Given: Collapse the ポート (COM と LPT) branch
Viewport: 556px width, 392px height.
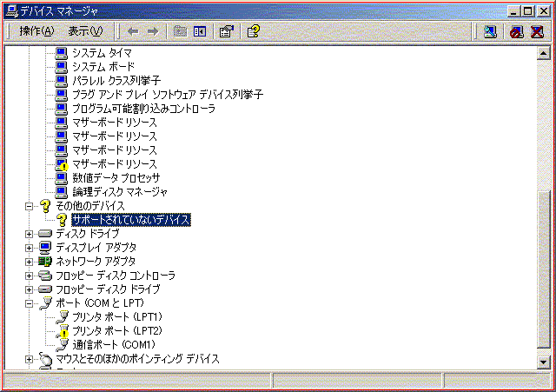Looking at the screenshot, I should [29, 303].
